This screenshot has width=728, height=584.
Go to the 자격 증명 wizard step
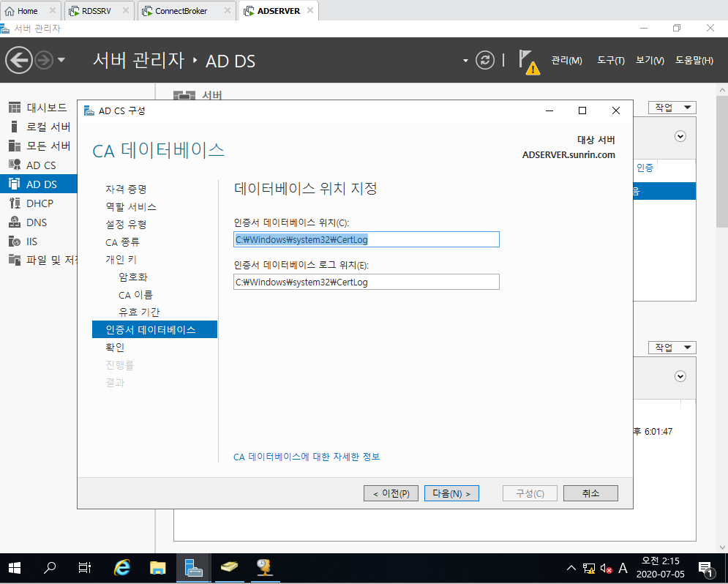point(126,189)
